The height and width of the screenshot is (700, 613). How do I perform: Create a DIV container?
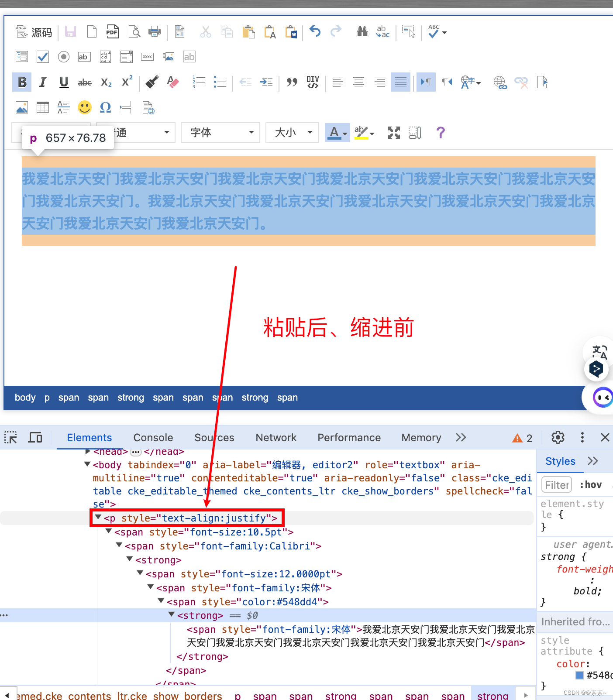[x=313, y=82]
